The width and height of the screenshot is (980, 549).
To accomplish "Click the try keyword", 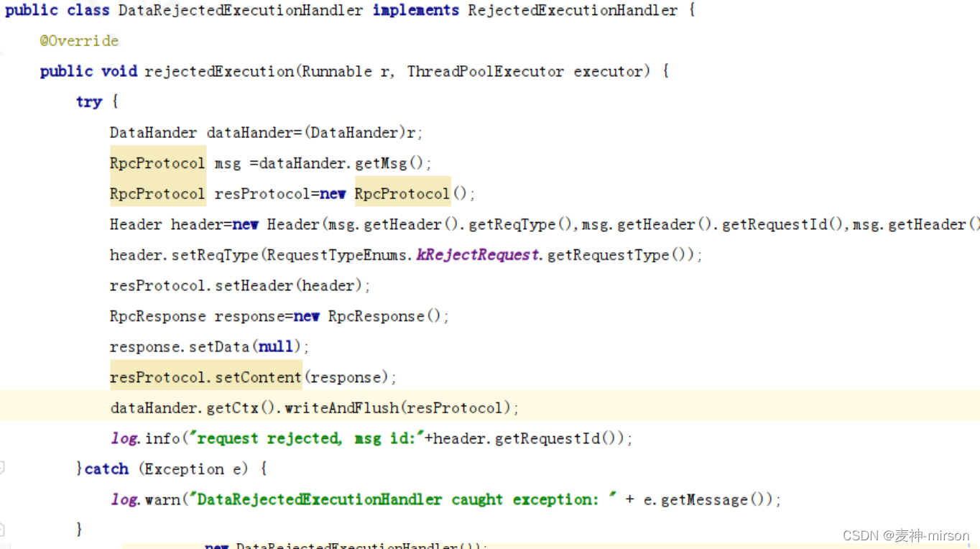I will click(x=89, y=102).
